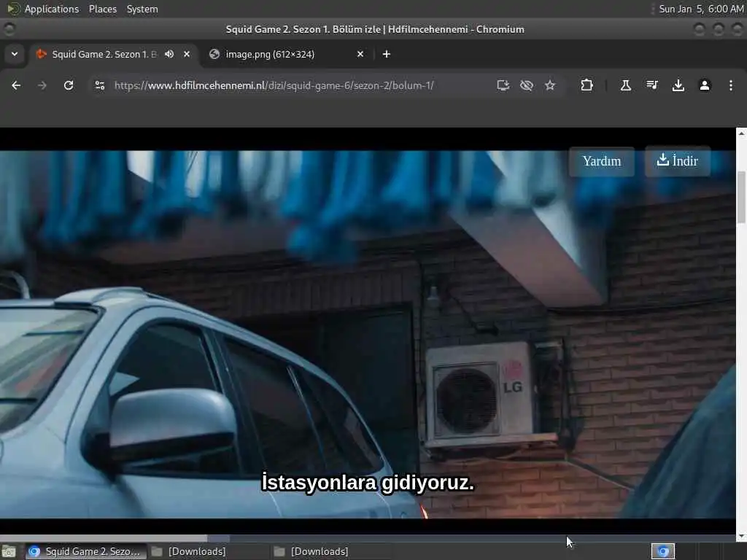Click the window menu icon in title bar

[9, 29]
